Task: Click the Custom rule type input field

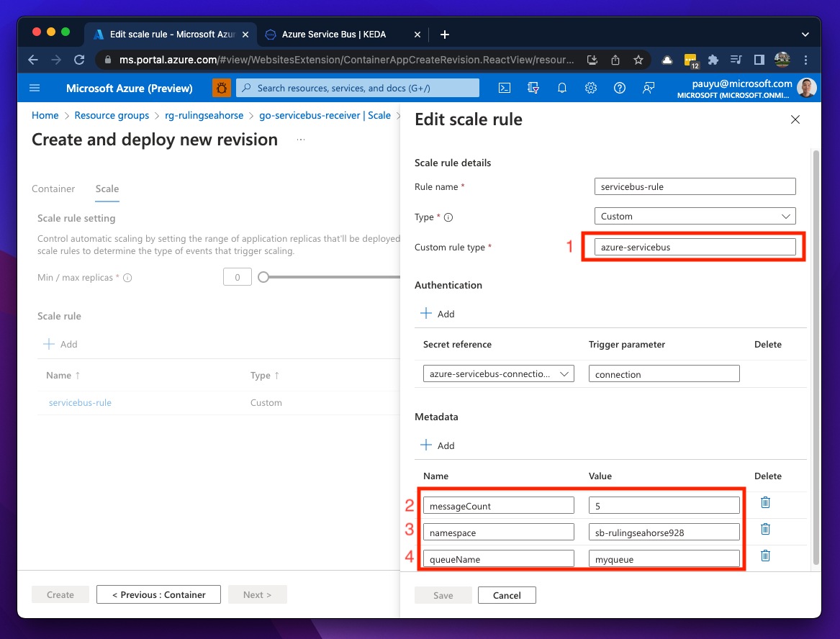Action: pos(695,247)
